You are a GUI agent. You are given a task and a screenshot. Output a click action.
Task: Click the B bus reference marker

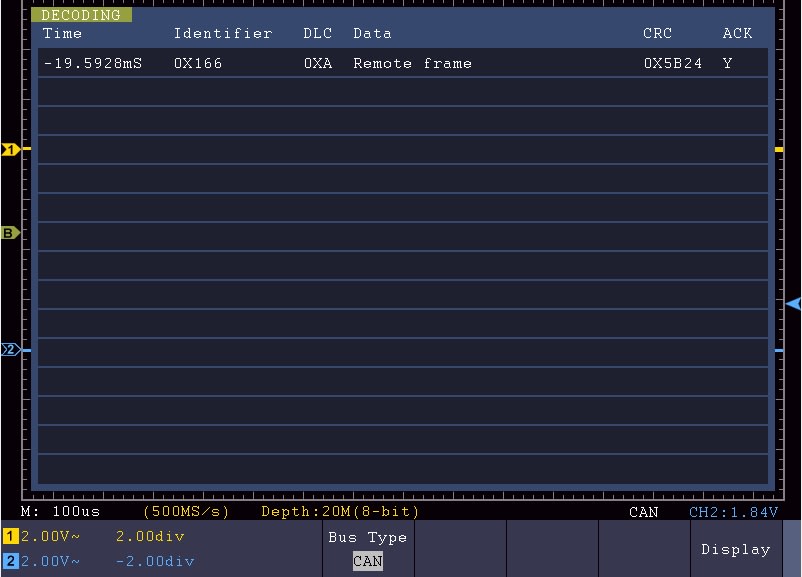pyautogui.click(x=10, y=233)
